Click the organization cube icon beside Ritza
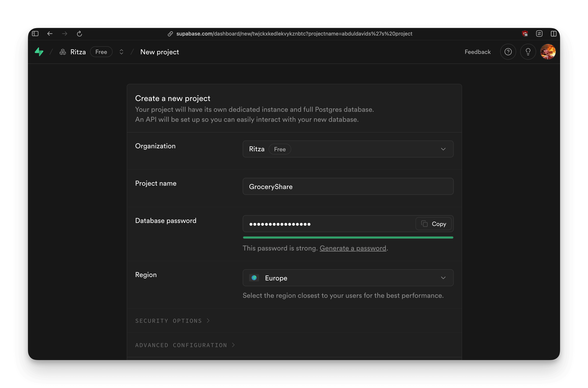Viewport: 588px width, 388px height. pyautogui.click(x=63, y=52)
